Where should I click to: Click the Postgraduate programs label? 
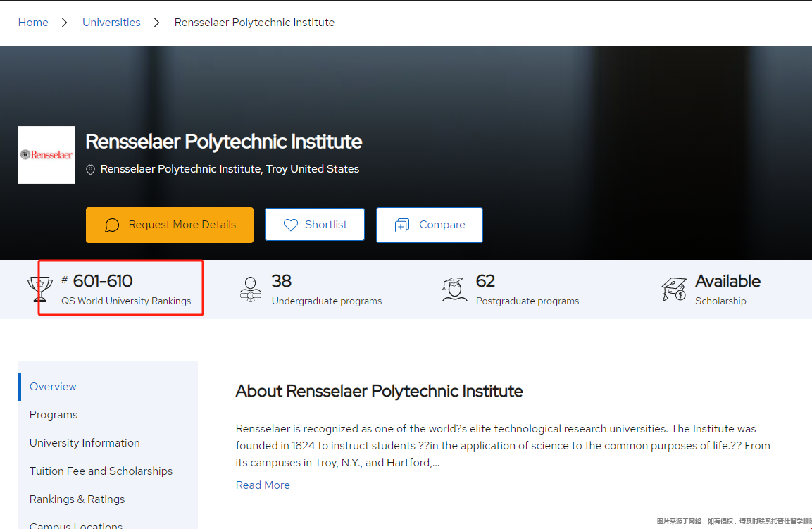click(527, 301)
